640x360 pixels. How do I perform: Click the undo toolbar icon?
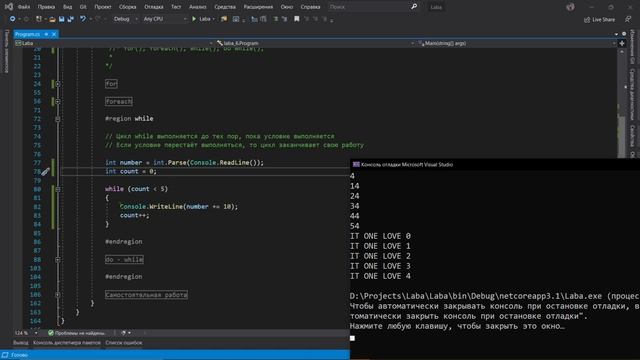coord(83,19)
